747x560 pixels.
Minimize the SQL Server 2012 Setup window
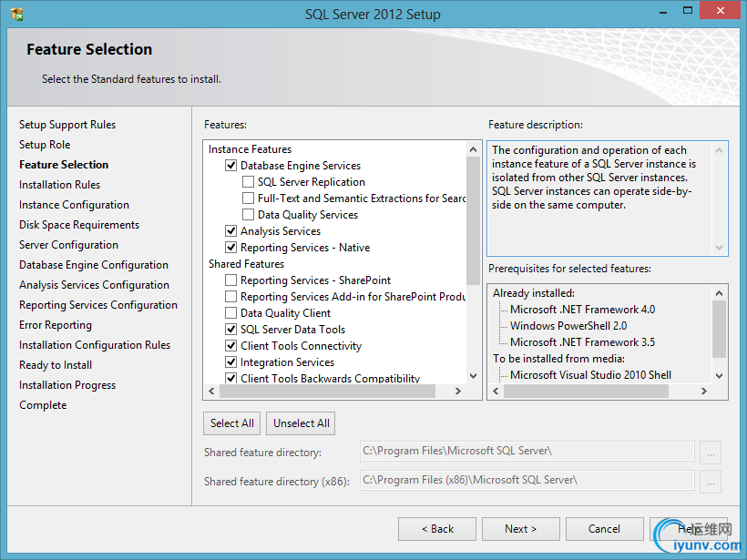(662, 12)
